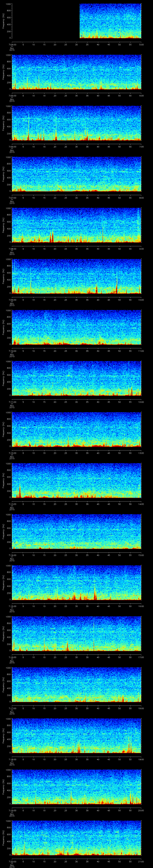Click the black empty region of 7:04:00 spectrogram
Viewport: 153px width, 868px height.
point(45,21)
